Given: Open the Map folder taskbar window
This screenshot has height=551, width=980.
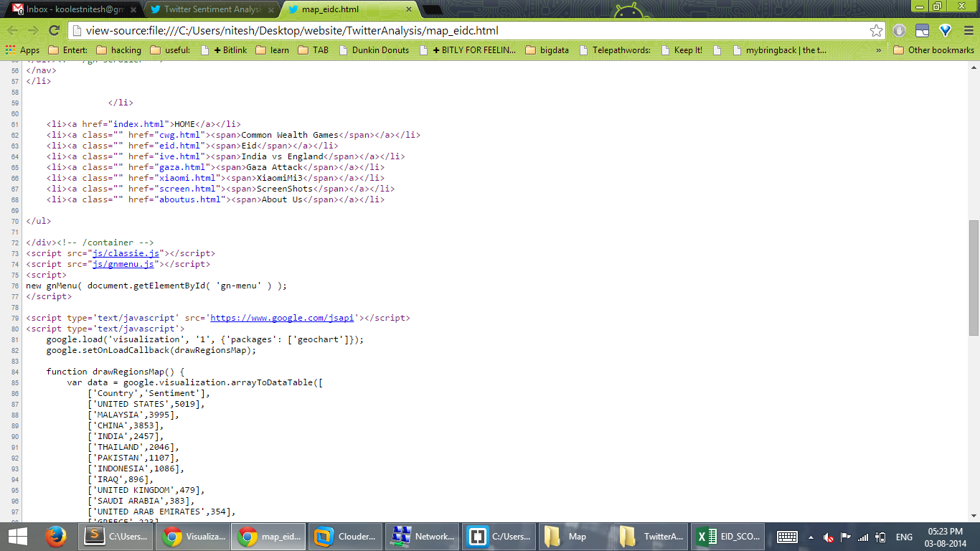Looking at the screenshot, I should [575, 537].
